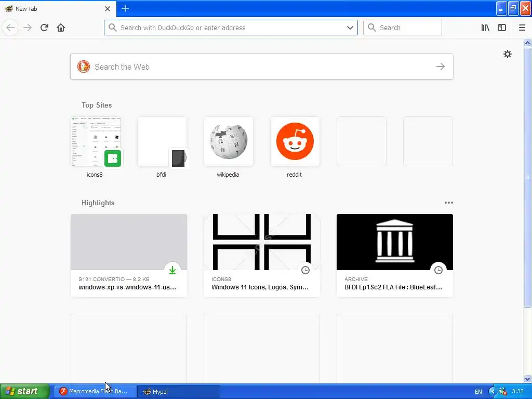
Task: Close the New Tab tab
Action: [108, 9]
